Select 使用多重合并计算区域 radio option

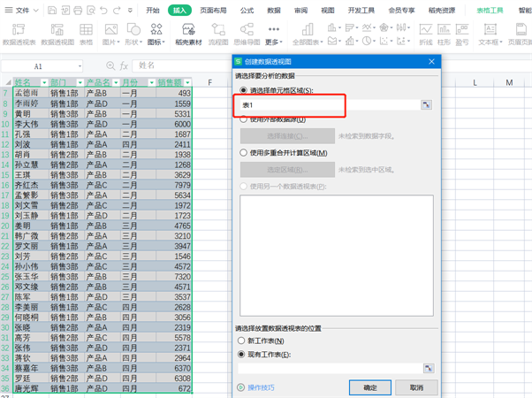click(x=244, y=153)
